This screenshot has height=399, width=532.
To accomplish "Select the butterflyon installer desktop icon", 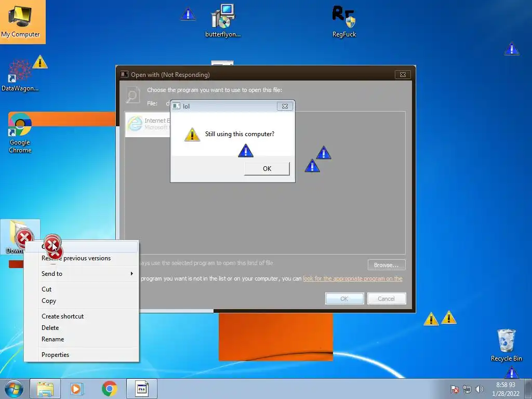I will (x=222, y=20).
